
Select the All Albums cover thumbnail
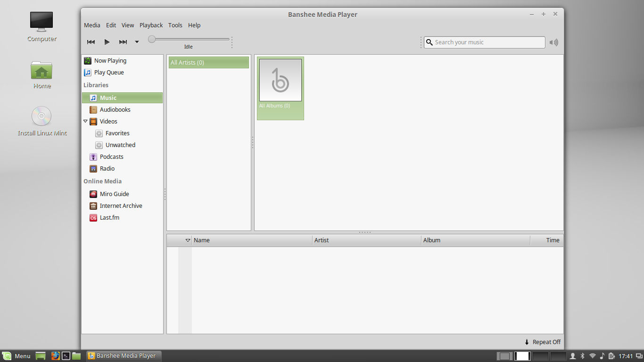[281, 80]
